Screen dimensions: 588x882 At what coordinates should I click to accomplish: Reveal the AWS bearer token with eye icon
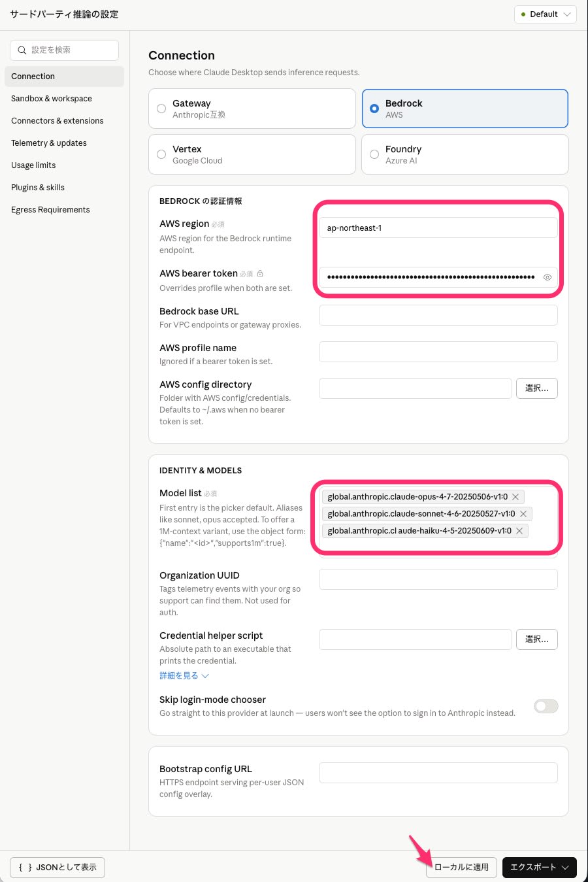547,277
